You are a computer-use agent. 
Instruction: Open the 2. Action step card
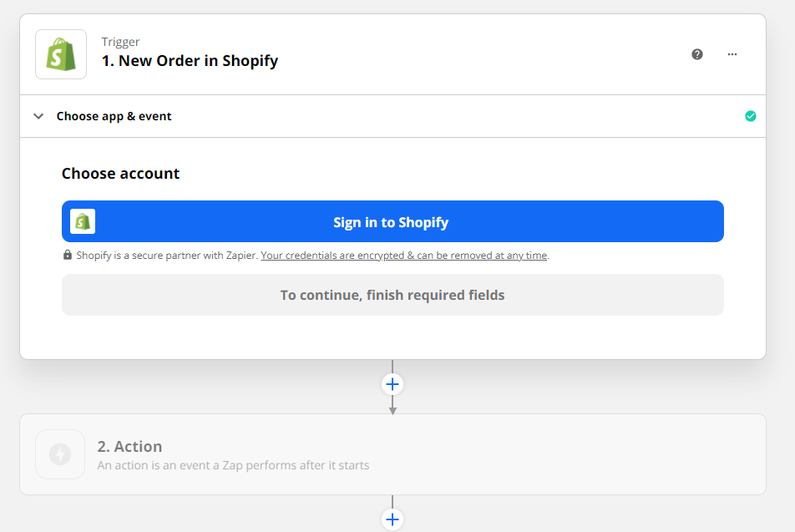[x=392, y=454]
